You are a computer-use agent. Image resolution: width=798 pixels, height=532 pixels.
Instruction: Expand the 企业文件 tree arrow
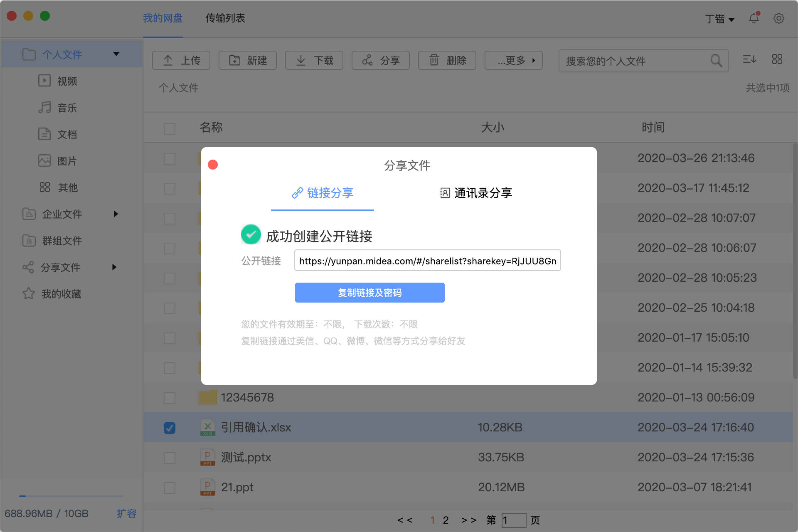(x=116, y=214)
